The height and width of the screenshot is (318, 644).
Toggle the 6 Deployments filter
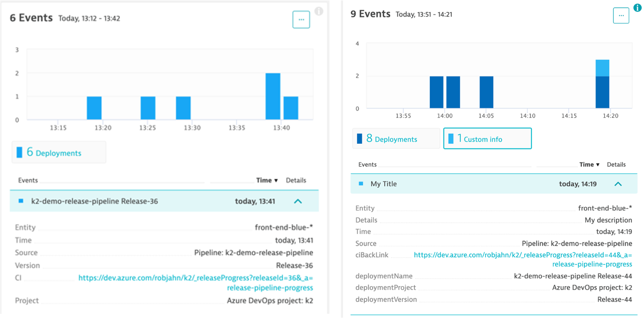(x=59, y=153)
